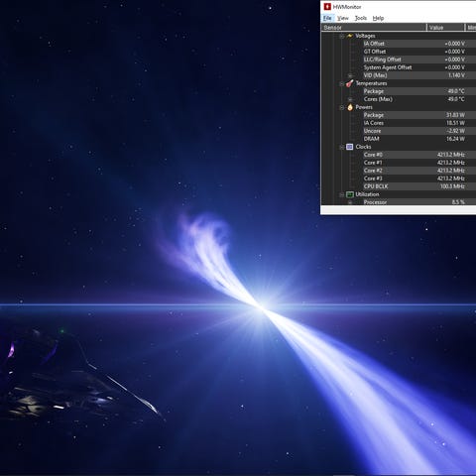This screenshot has width=476, height=476.
Task: Select the Clocks tree node label
Action: tap(363, 147)
